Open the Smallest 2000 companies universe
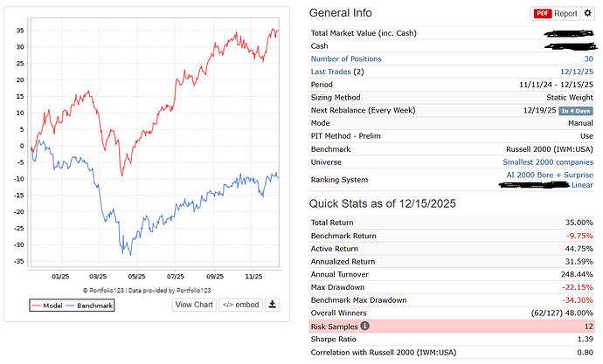Image resolution: width=603 pixels, height=364 pixels. click(x=549, y=162)
